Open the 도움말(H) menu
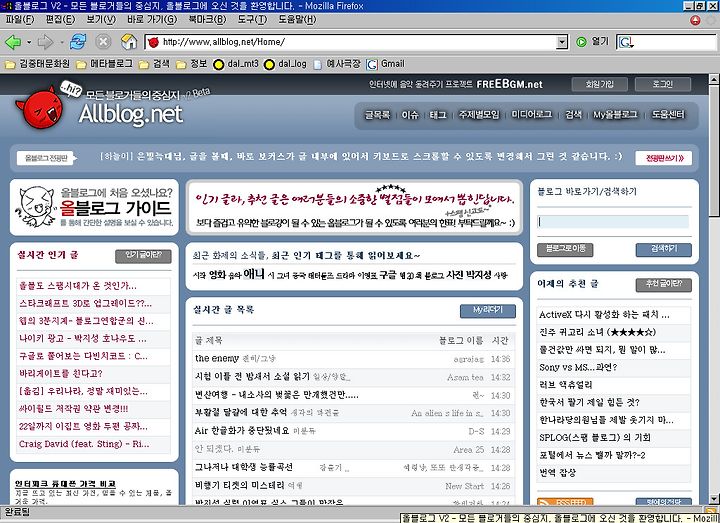The image size is (720, 523). (x=297, y=20)
